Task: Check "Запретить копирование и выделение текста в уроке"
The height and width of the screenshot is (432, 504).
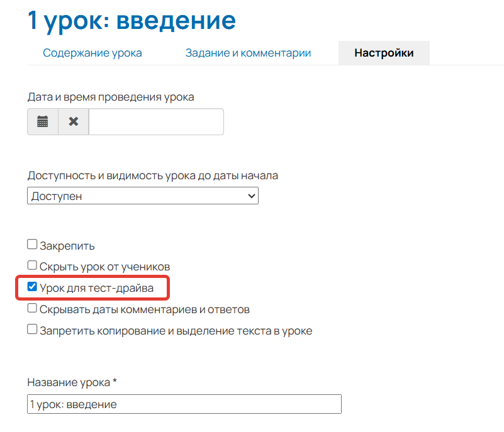Action: [x=31, y=329]
